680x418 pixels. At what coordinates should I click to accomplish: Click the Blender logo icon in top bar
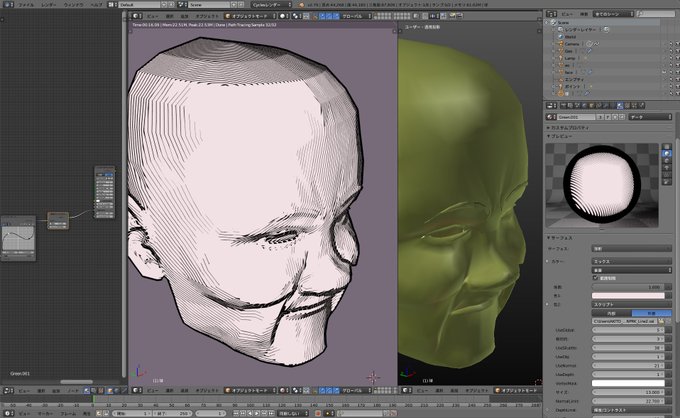[301, 5]
